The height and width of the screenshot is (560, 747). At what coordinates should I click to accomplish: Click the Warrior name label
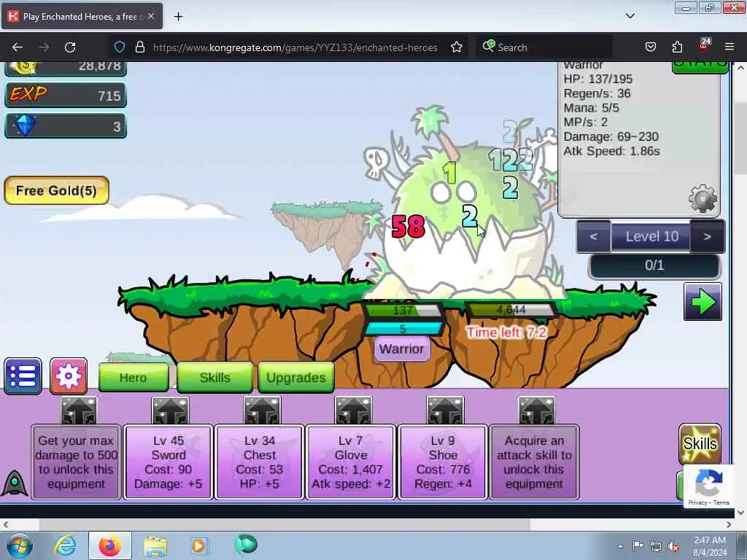(402, 349)
